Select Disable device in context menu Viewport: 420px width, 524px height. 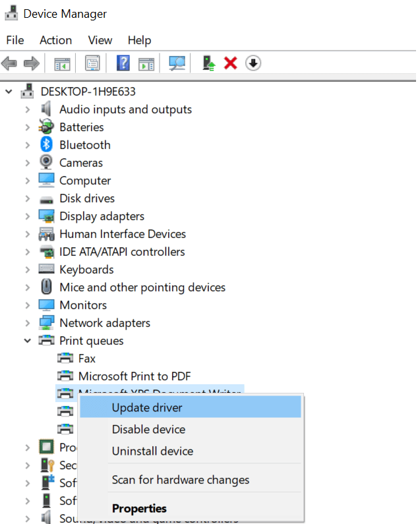[x=148, y=429]
